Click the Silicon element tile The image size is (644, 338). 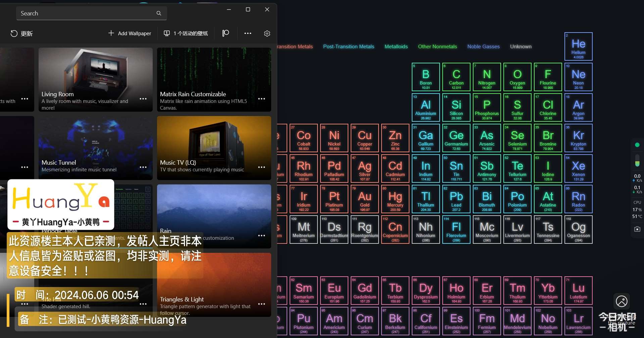tap(456, 107)
